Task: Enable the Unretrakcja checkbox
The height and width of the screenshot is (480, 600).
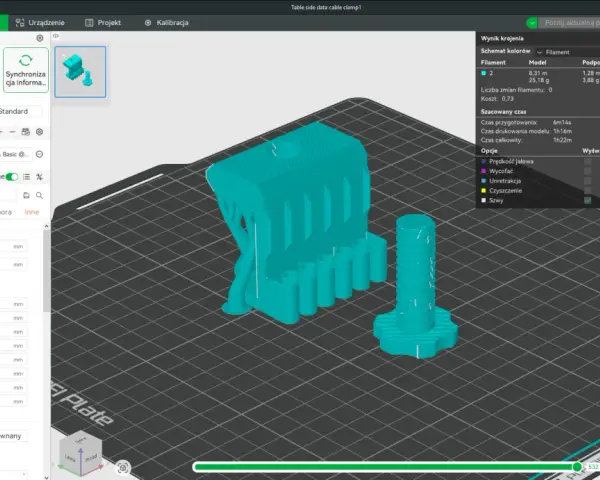Action: click(588, 181)
